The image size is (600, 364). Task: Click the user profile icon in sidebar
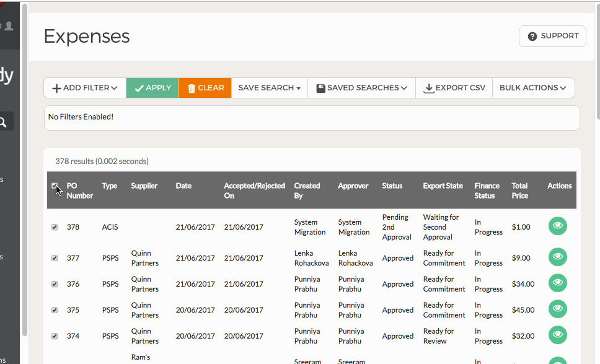click(9, 27)
